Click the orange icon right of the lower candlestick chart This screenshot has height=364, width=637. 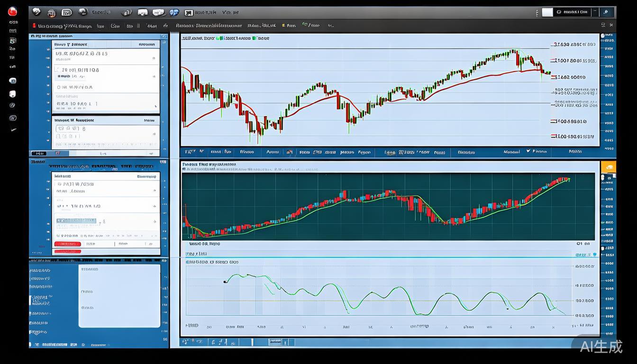[x=608, y=167]
